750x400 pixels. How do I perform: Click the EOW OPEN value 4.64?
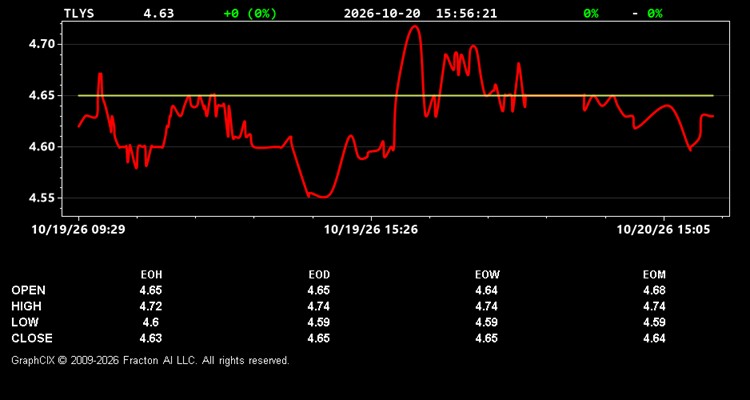(486, 290)
